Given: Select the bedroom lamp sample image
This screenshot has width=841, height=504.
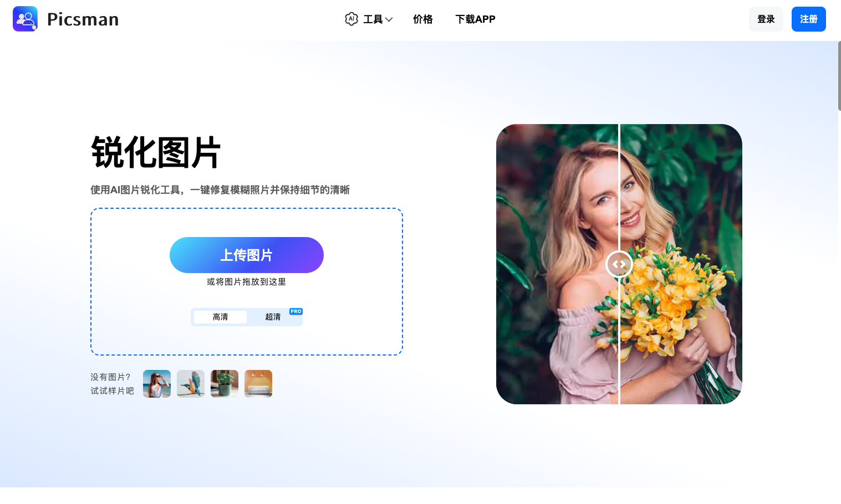Looking at the screenshot, I should click(258, 384).
